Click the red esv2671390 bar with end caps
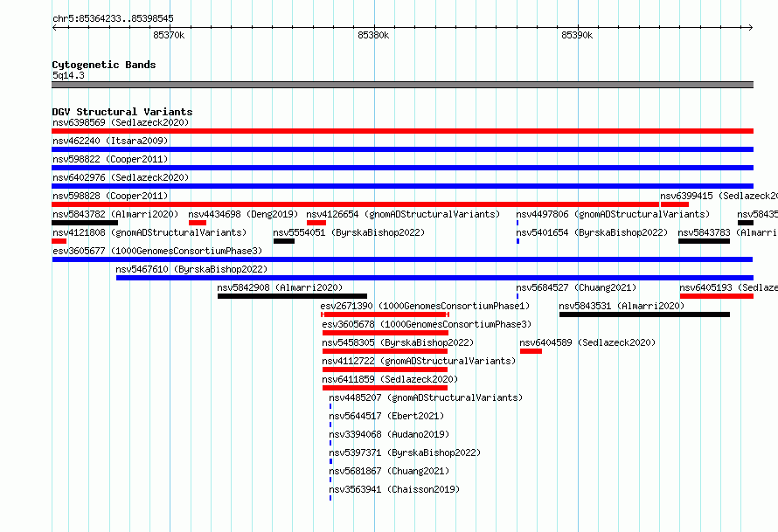 point(385,314)
